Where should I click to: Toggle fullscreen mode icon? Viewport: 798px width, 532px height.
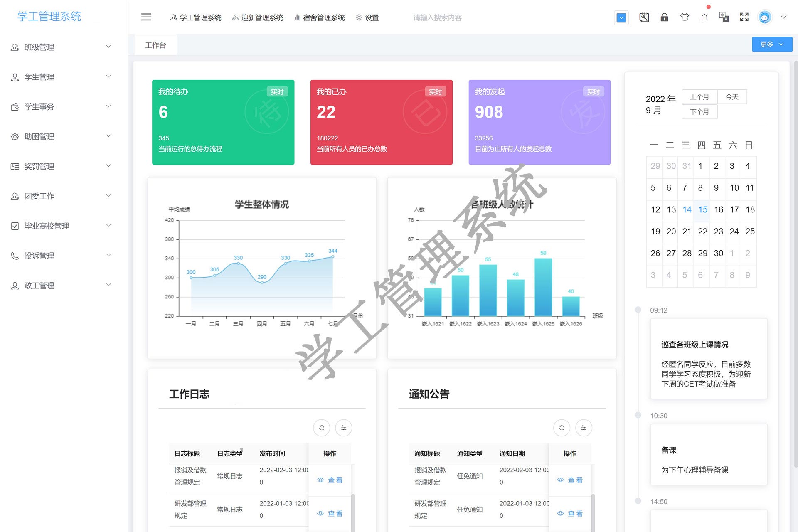click(x=744, y=17)
